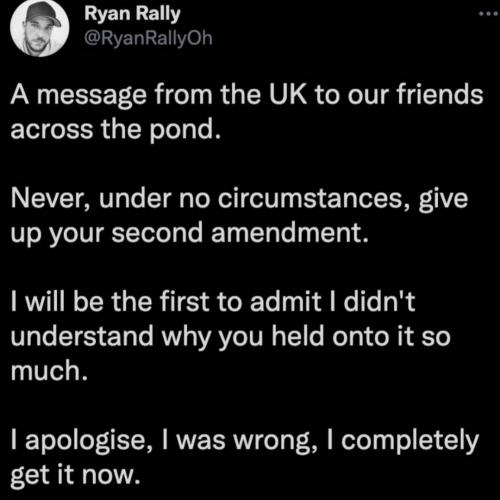Click the 'up your second amendment.' line

[190, 233]
